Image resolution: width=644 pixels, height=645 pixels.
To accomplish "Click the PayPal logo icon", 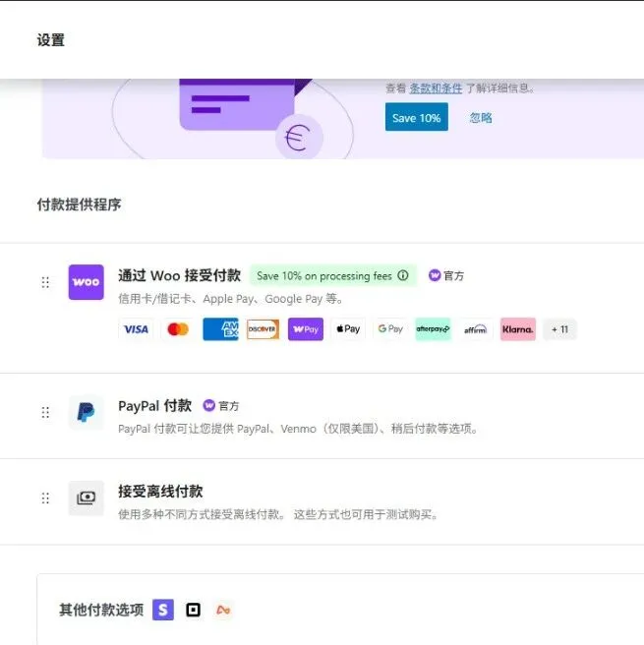I will pos(86,412).
